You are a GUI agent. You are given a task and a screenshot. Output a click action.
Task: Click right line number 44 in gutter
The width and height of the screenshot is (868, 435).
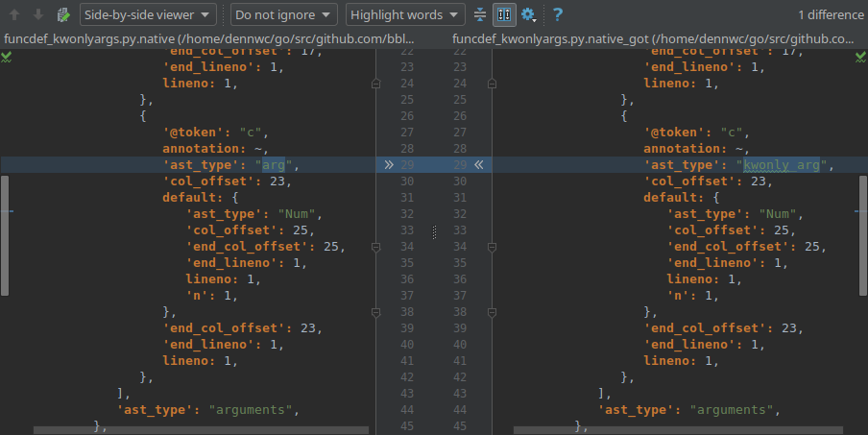[x=460, y=409]
